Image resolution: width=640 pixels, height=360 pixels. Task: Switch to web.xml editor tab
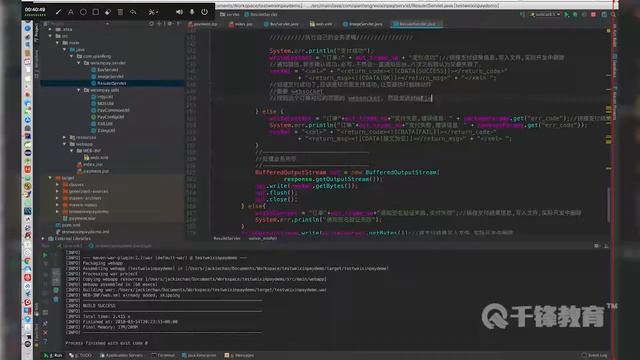[x=321, y=24]
